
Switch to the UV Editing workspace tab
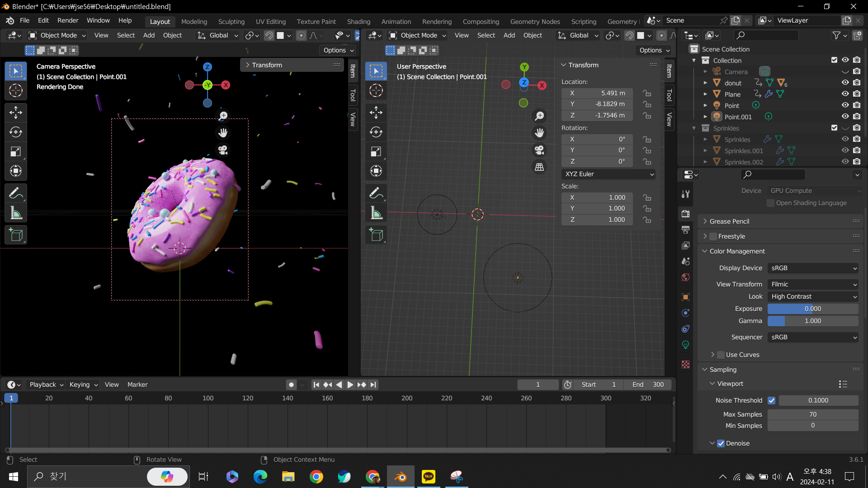click(271, 21)
